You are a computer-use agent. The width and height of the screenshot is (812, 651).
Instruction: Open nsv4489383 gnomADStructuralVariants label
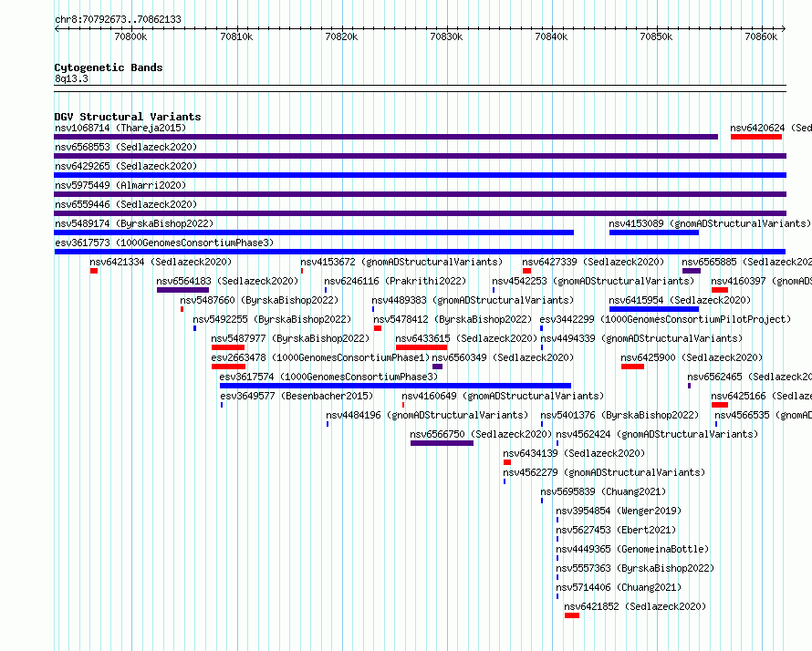(x=473, y=300)
